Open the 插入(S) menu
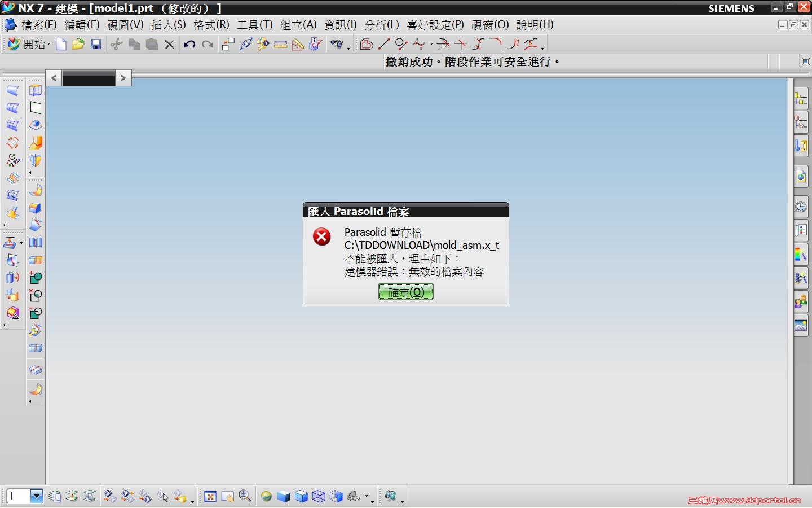The image size is (812, 508). point(168,25)
